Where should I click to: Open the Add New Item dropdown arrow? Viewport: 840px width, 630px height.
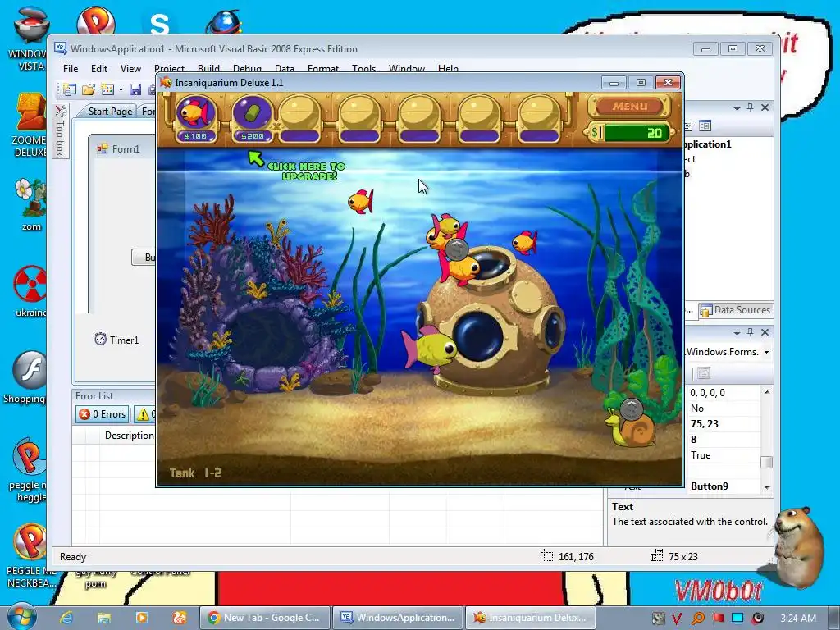[x=121, y=90]
